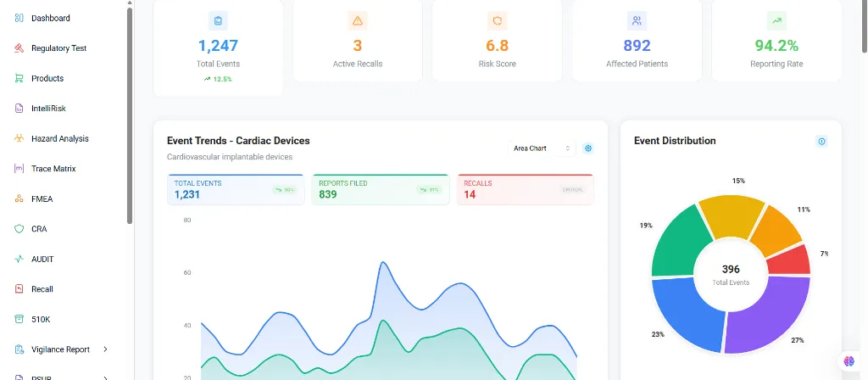
Task: Click the sidebar vertical scrollbar
Action: pos(130,116)
